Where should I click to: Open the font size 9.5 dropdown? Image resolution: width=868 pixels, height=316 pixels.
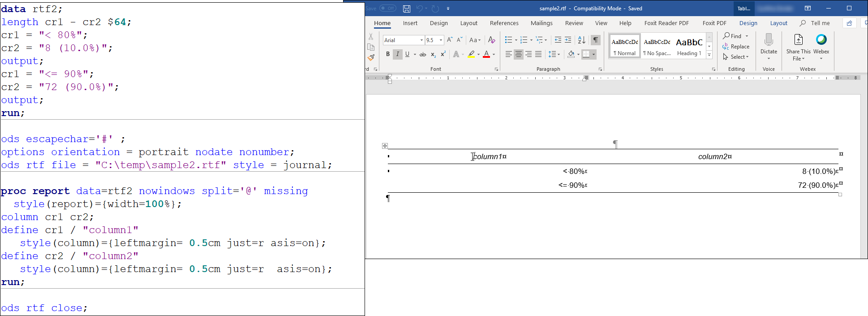pos(441,40)
